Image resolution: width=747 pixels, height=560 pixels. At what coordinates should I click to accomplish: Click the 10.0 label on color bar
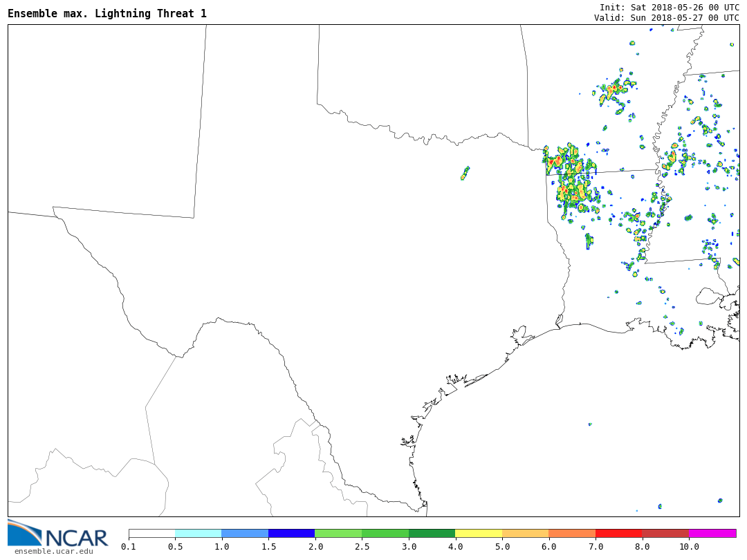pyautogui.click(x=689, y=547)
